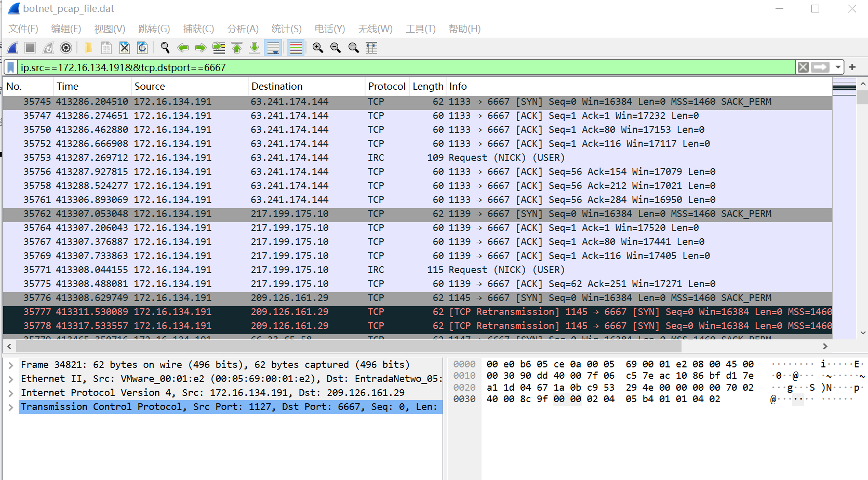Click packet list horizontal scroll left arrow
This screenshot has height=480, width=868.
(9, 346)
